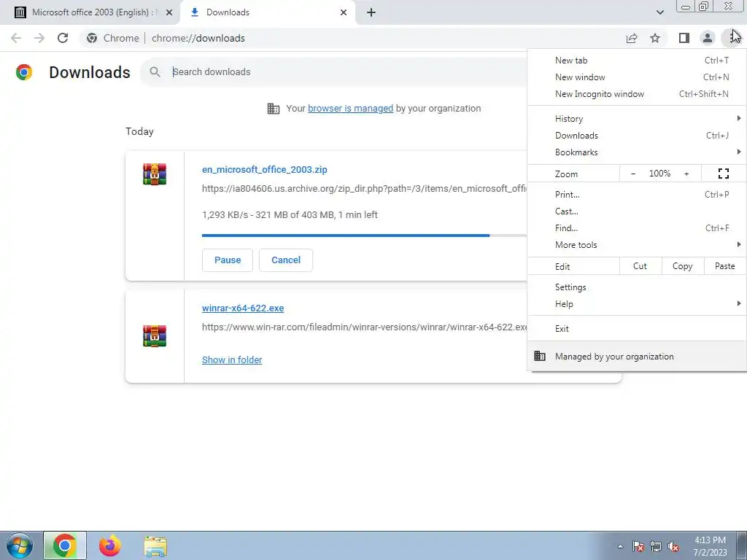This screenshot has height=560, width=747.
Task: Close the Microsoft office 2003 tab
Action: pos(169,12)
